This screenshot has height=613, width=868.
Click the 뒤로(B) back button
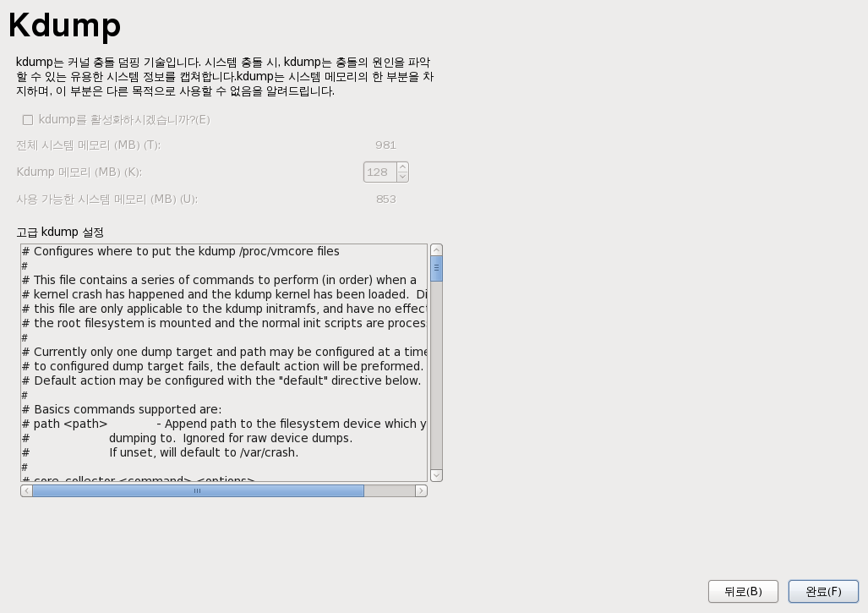coord(743,591)
